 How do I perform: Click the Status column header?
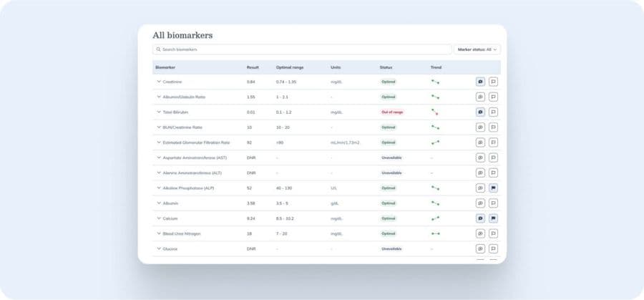[386, 67]
